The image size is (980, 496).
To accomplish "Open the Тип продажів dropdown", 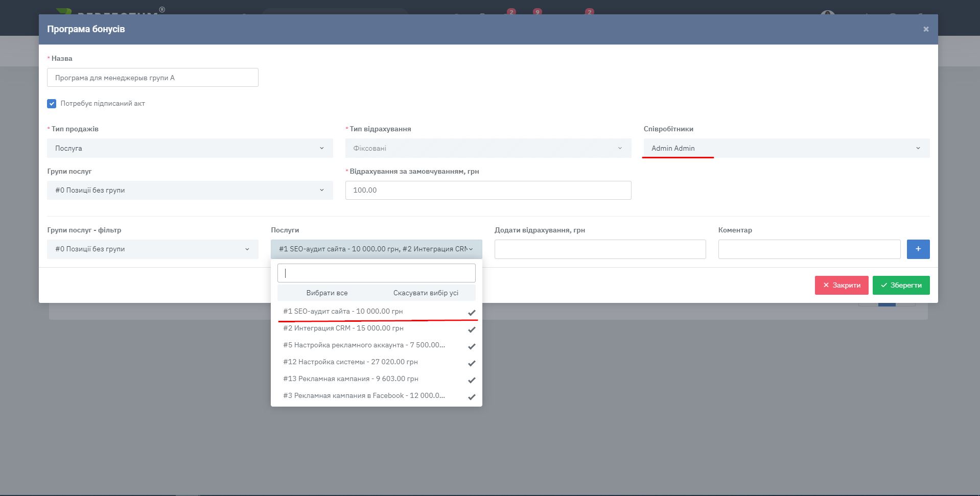I will point(190,148).
